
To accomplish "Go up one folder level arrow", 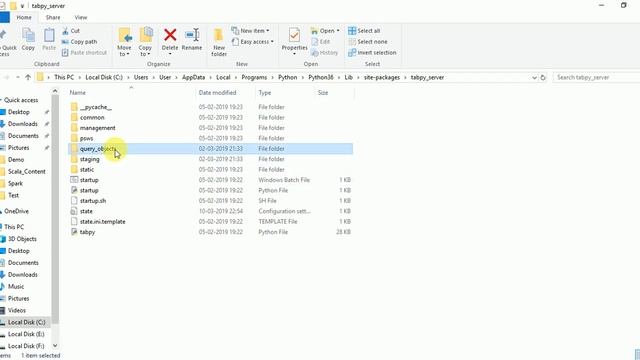I will point(28,77).
